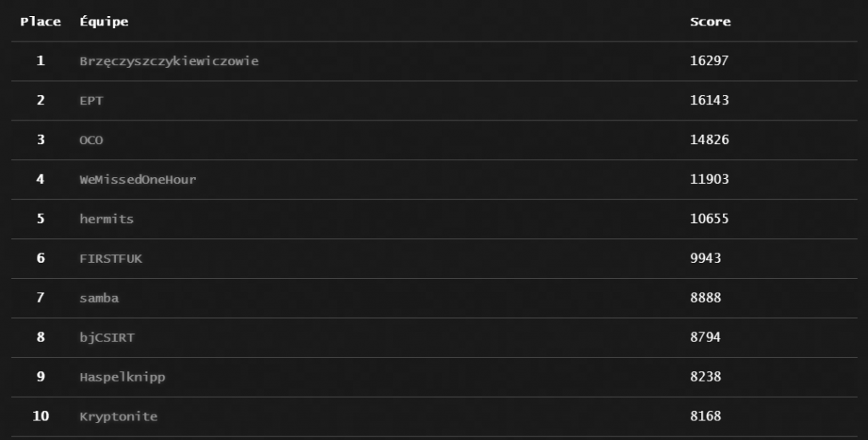
Task: Click the Place column header
Action: 41,21
